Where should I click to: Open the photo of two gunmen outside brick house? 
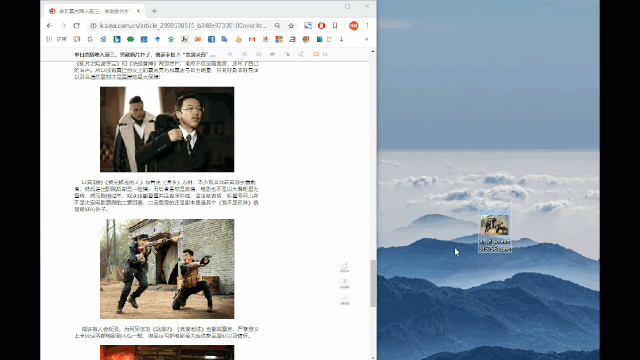167,269
